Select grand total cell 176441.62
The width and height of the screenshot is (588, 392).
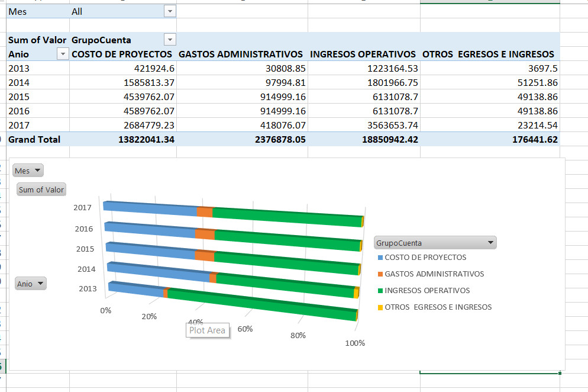(490, 139)
